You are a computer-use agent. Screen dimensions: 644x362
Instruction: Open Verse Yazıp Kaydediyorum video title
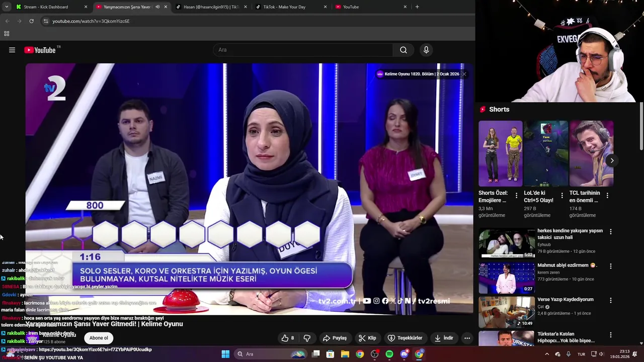(x=566, y=299)
